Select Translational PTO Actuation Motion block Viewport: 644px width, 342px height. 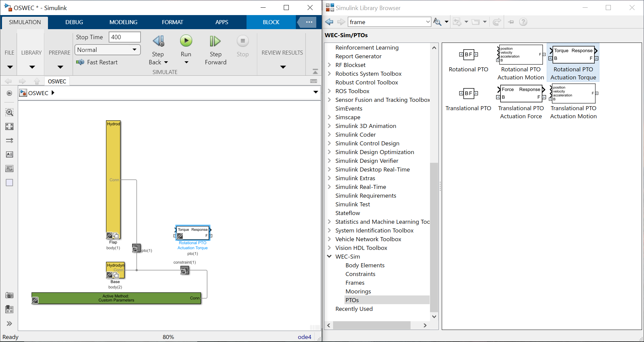(574, 93)
